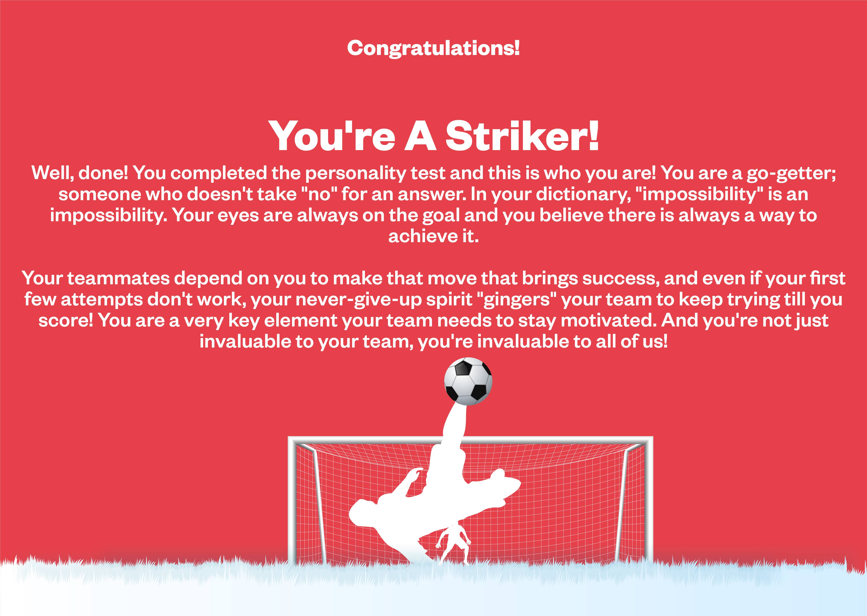Click the goal's left post
867x616 pixels.
(291, 501)
